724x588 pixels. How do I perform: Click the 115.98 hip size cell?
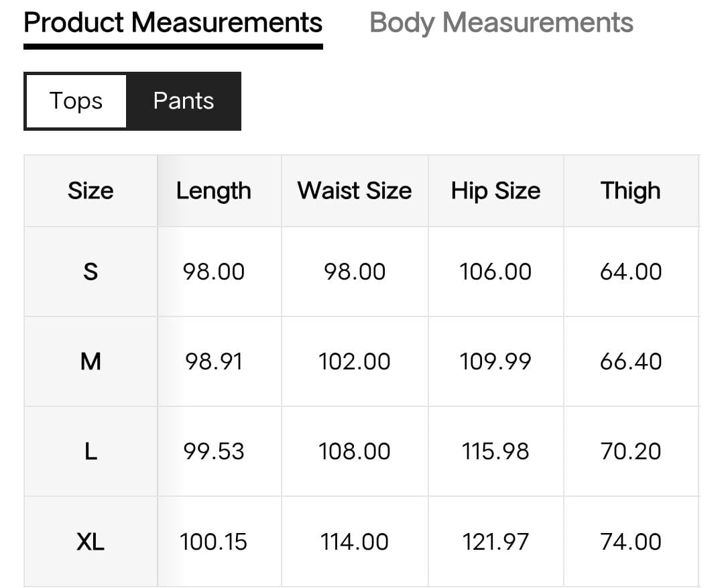click(x=495, y=451)
